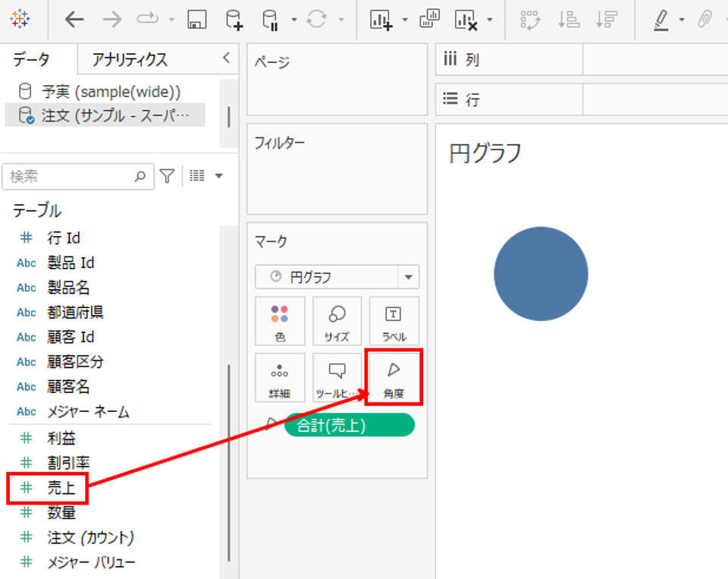Click the highlight pen icon
Screen dimensions: 728x579
[x=661, y=20]
